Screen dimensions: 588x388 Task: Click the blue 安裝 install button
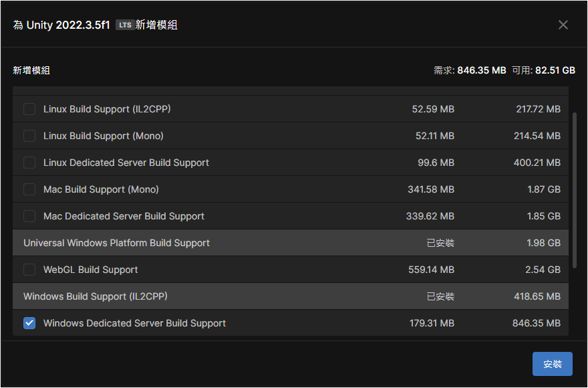tap(553, 364)
